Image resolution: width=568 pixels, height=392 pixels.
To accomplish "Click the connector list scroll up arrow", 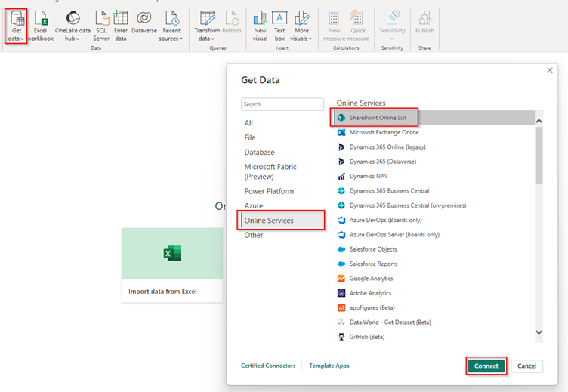I will (x=539, y=121).
